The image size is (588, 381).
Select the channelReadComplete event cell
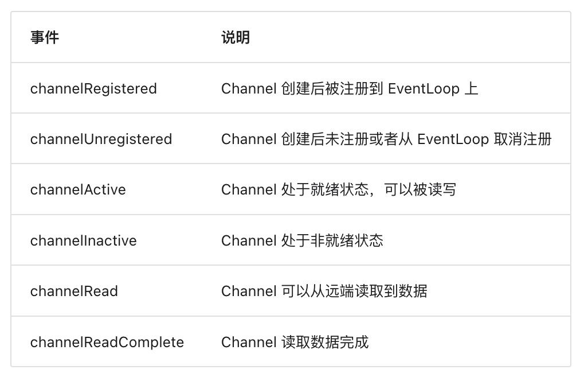(107, 343)
